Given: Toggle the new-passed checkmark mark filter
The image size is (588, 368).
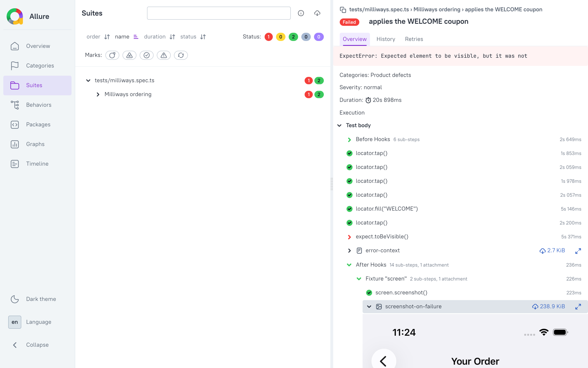Looking at the screenshot, I should [x=147, y=55].
